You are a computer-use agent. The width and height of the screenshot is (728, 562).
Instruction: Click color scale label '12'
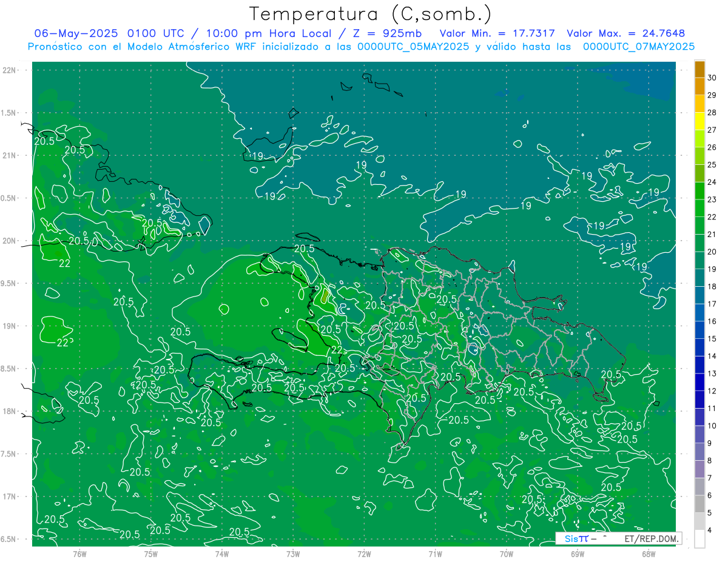(x=712, y=391)
